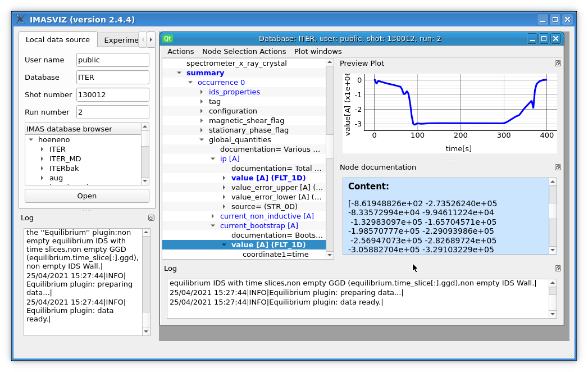Open the Plot windows menu
The height and width of the screenshot is (372, 588).
click(318, 51)
